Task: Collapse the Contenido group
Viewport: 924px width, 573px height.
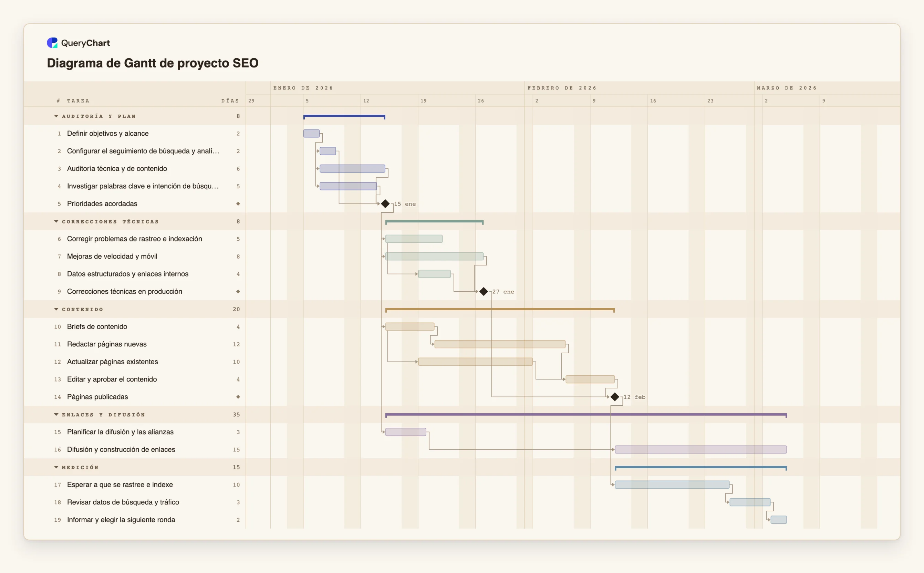Action: [56, 309]
